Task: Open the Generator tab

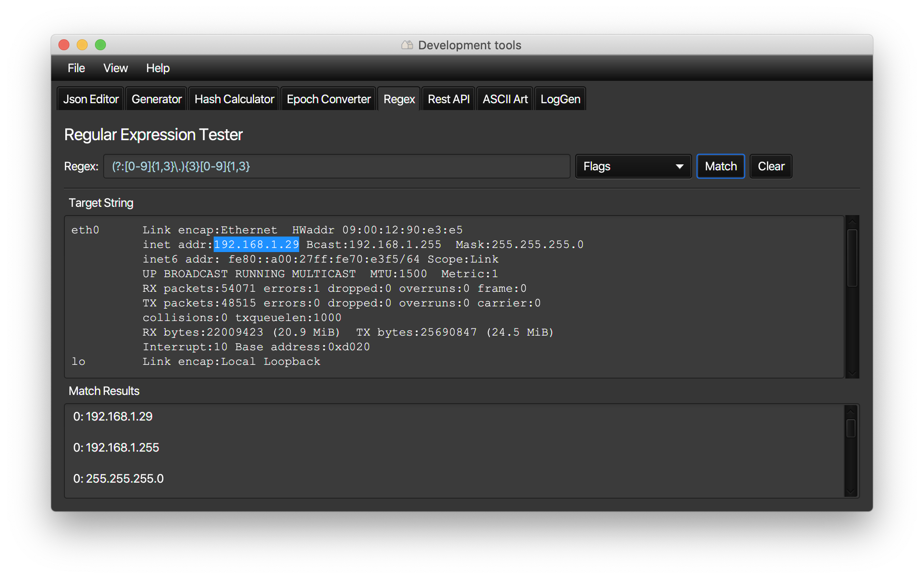Action: point(156,99)
